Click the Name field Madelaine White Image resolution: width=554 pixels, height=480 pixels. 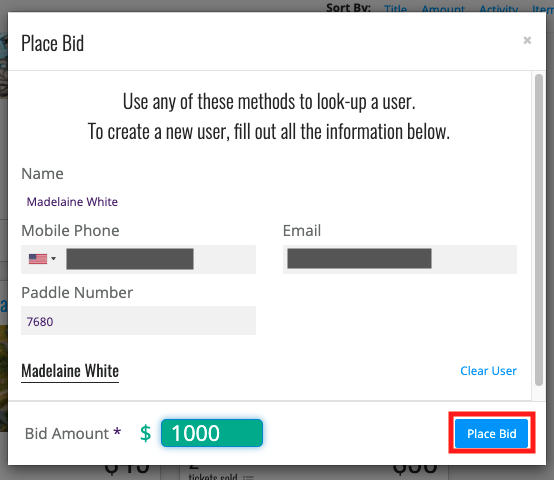[x=72, y=202]
